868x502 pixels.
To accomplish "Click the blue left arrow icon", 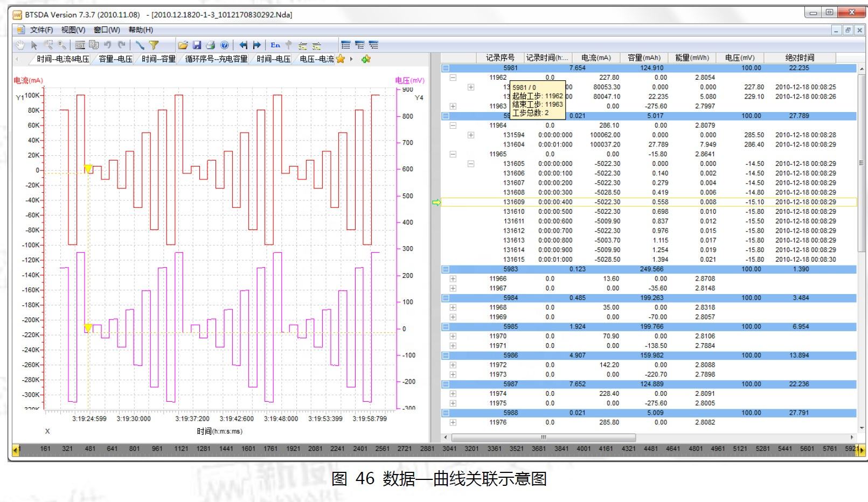I will pyautogui.click(x=244, y=45).
